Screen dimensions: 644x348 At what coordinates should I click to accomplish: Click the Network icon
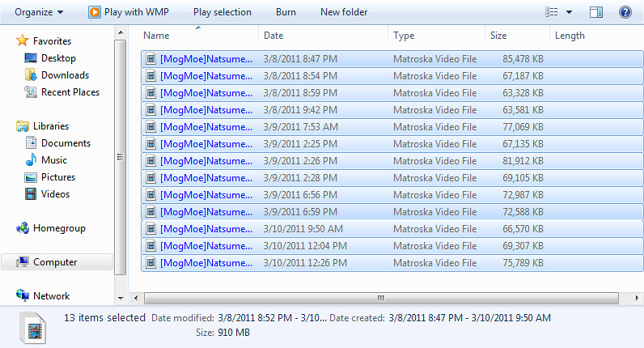coord(22,295)
